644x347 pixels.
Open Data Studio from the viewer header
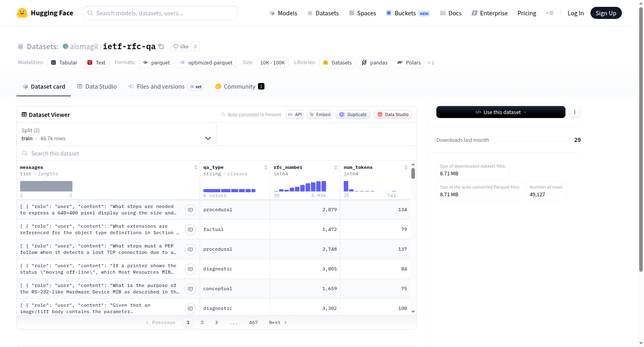point(393,114)
